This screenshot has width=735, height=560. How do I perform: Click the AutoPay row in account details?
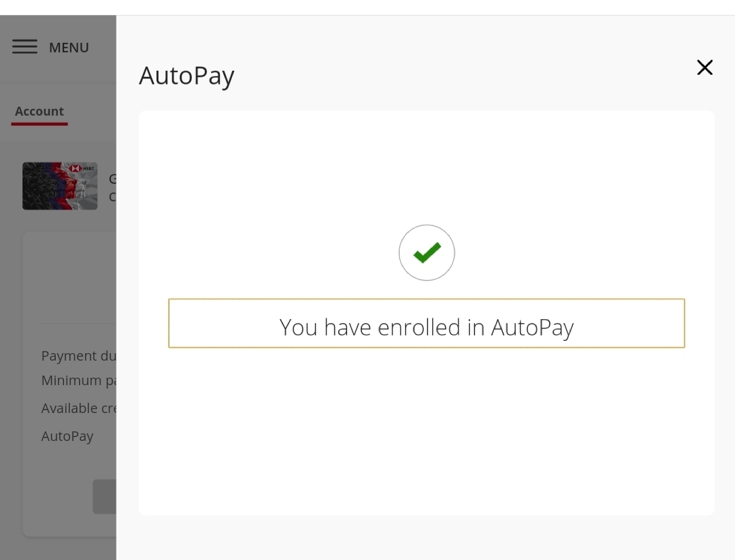67,436
